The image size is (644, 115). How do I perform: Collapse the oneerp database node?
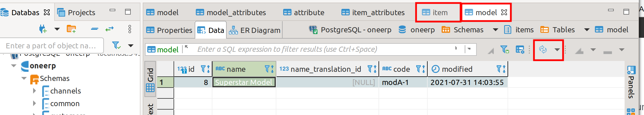tap(14, 66)
